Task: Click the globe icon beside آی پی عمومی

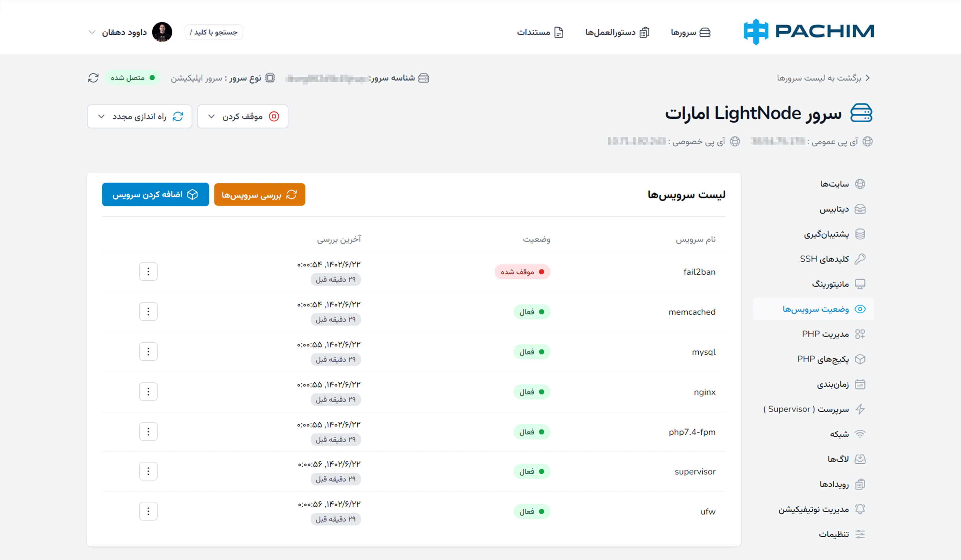Action: (x=868, y=142)
